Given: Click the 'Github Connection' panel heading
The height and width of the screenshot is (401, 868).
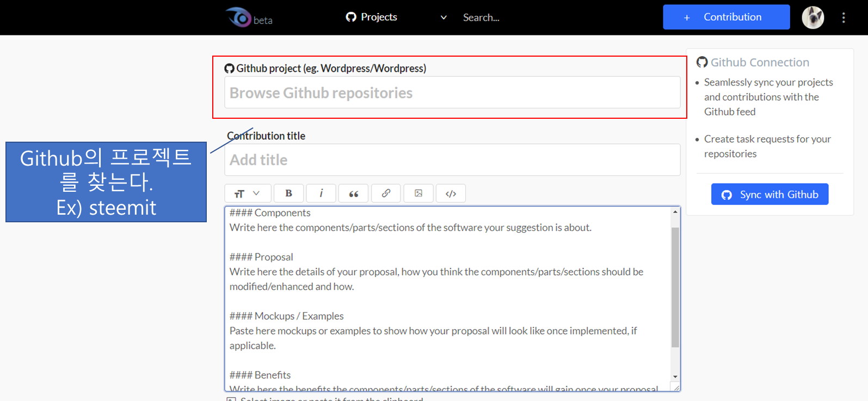Looking at the screenshot, I should point(760,62).
